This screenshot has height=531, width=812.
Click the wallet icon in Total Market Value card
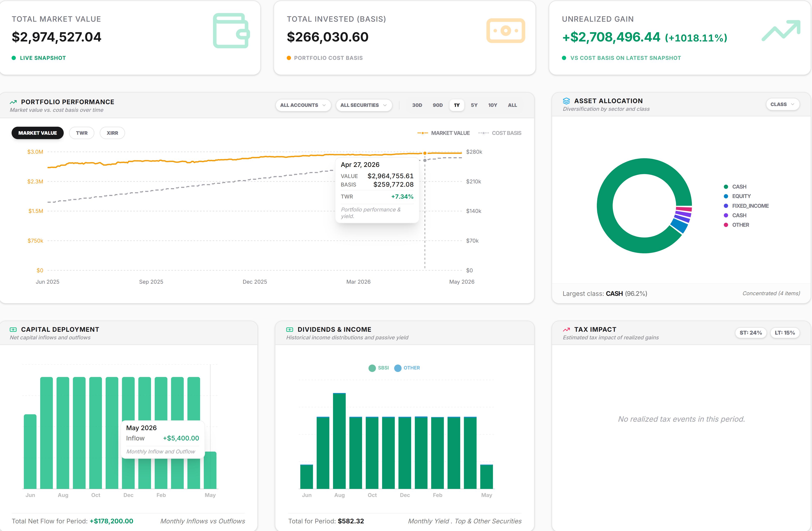231,31
